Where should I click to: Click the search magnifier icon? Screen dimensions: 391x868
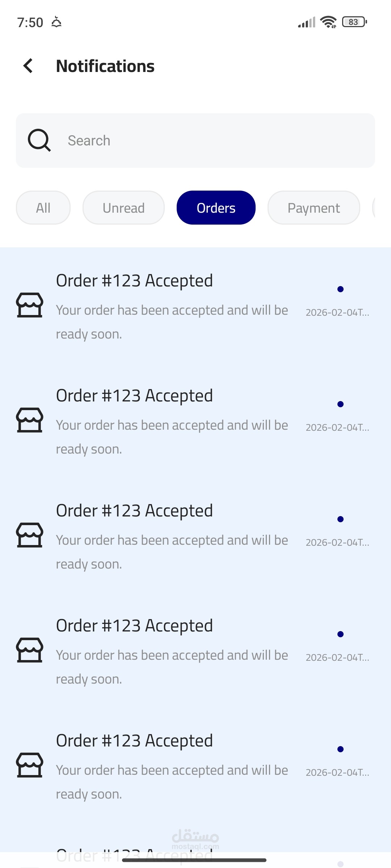coord(39,140)
